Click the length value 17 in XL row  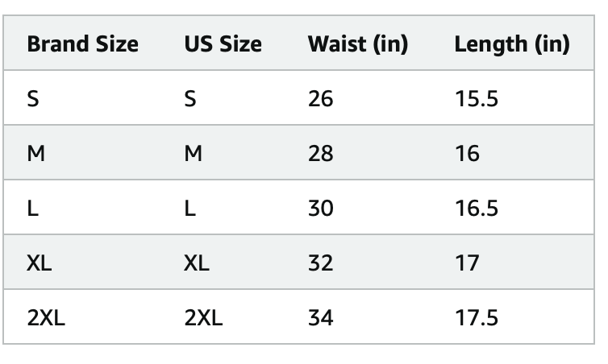click(x=467, y=263)
